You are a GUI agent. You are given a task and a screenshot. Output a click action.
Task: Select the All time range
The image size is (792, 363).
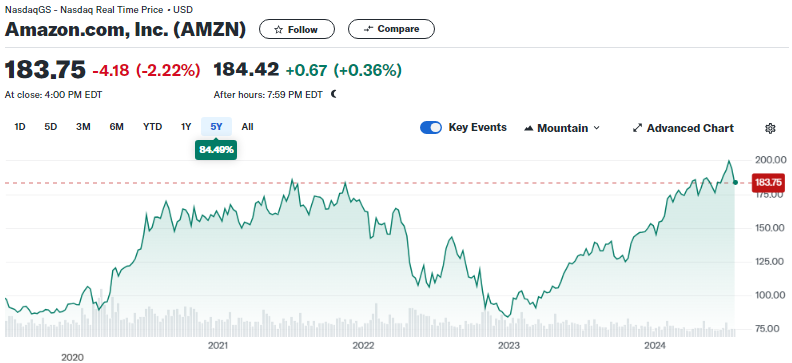coord(247,127)
